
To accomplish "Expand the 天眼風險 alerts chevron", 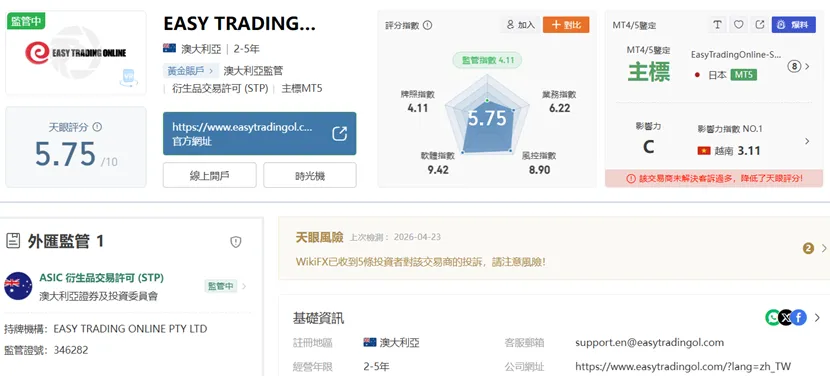I will pyautogui.click(x=824, y=248).
